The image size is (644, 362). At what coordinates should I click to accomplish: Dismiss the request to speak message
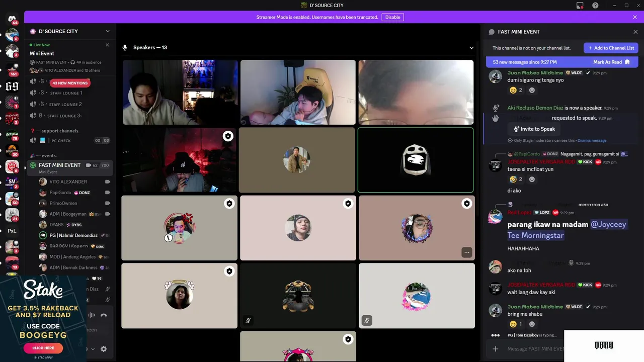pyautogui.click(x=592, y=141)
